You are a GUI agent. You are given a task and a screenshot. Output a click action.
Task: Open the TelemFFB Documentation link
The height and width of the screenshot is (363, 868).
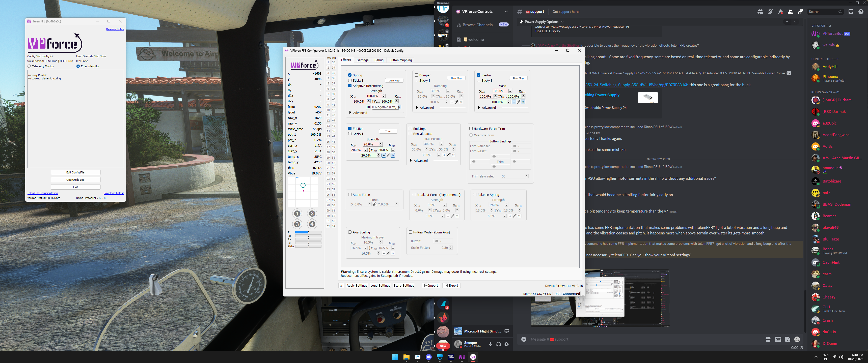[x=42, y=193]
